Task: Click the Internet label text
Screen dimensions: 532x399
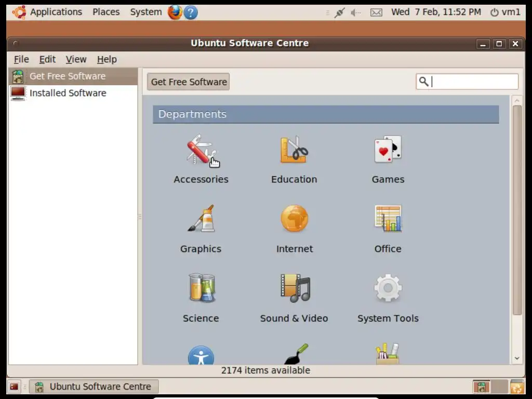Action: click(294, 249)
